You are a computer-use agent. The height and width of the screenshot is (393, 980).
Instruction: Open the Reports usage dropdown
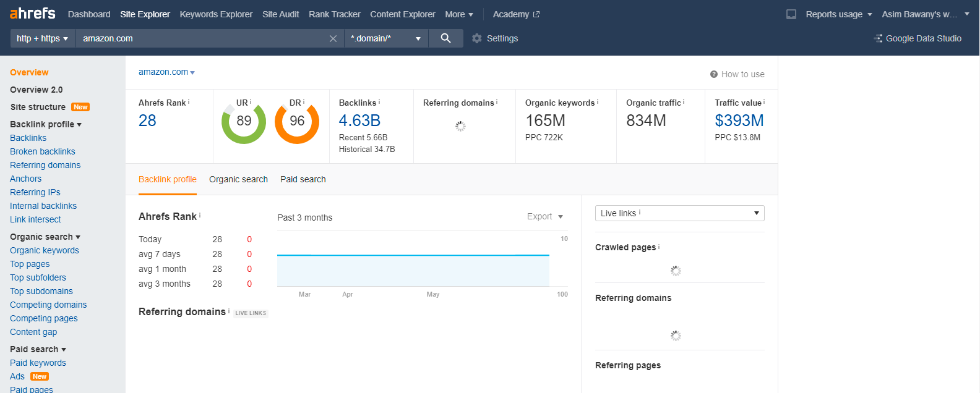(839, 14)
